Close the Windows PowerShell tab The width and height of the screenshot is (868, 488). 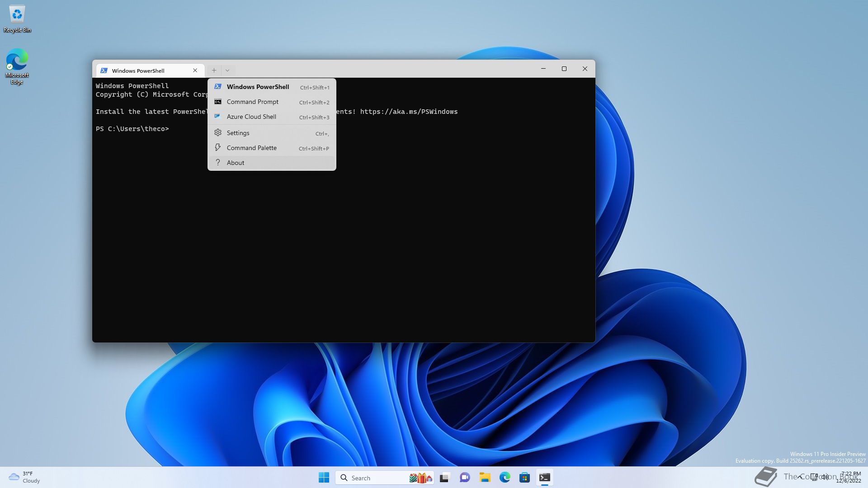pyautogui.click(x=195, y=70)
